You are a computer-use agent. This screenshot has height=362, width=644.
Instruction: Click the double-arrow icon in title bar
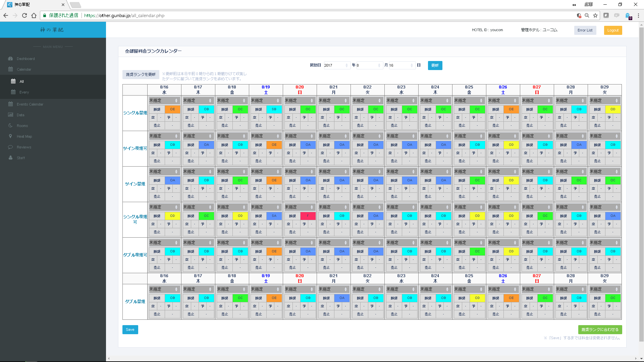(574, 5)
